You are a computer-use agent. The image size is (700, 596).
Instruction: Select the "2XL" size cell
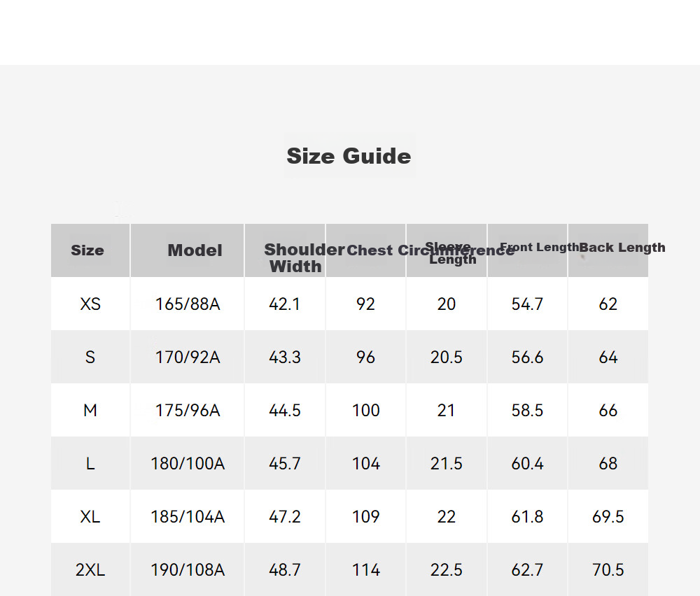pos(90,569)
